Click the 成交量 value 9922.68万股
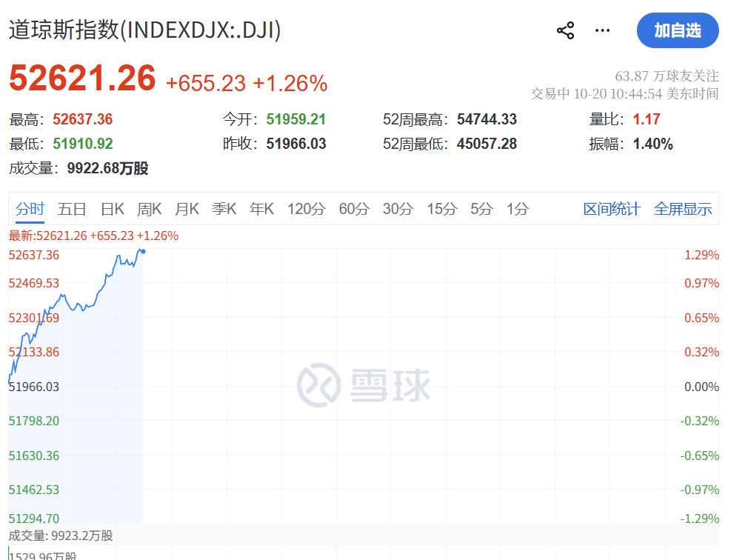 coord(108,169)
